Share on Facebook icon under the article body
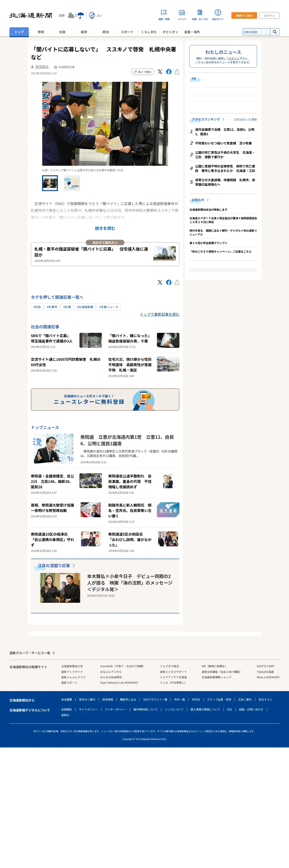289x868 pixels. 169,282
